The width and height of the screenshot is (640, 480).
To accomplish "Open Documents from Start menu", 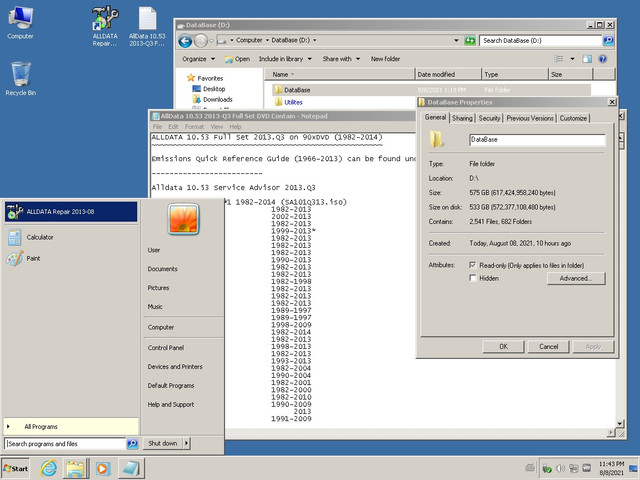I will 162,269.
